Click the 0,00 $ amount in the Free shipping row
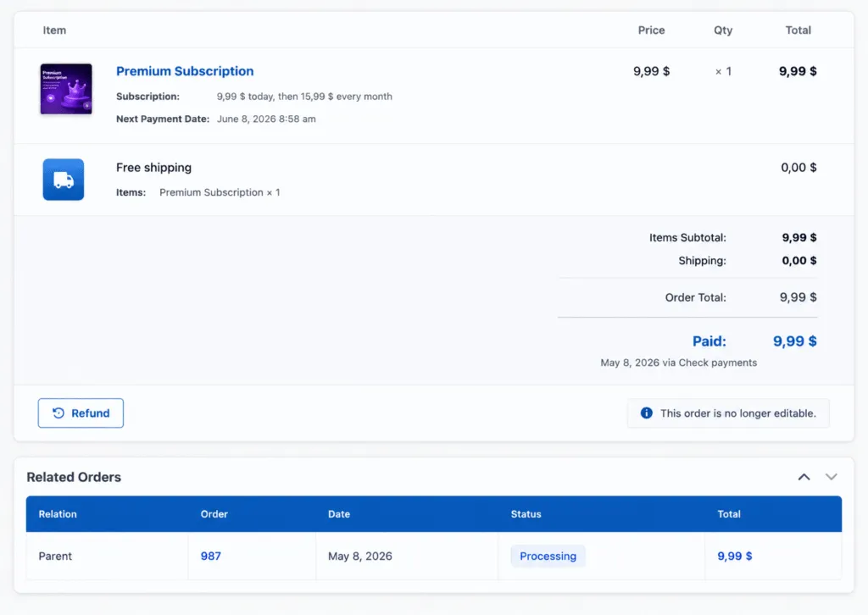This screenshot has width=868, height=615. pyautogui.click(x=798, y=168)
